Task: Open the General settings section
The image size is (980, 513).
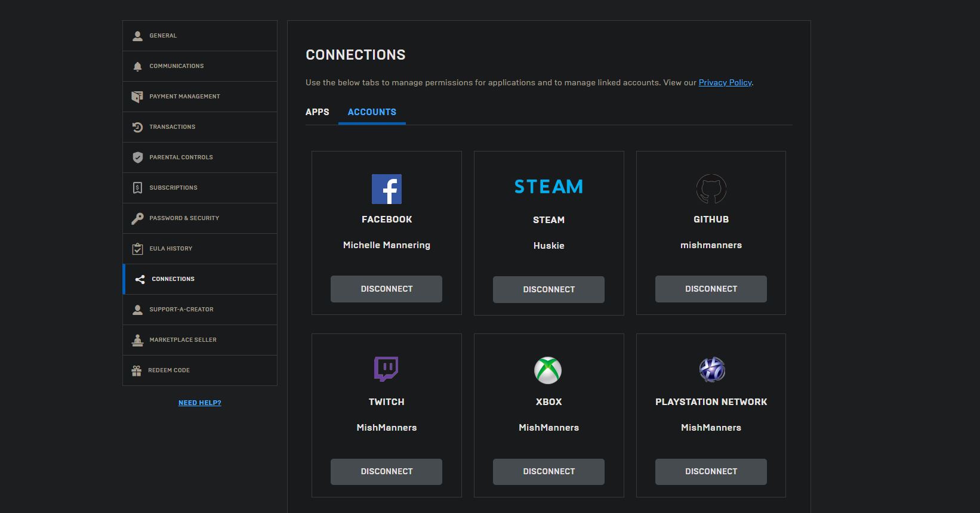Action: (200, 36)
